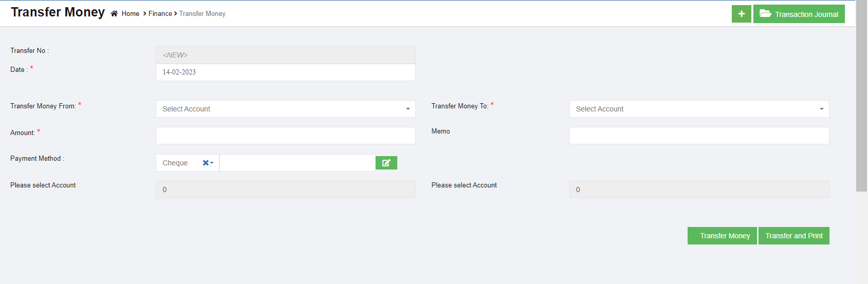Click the green plus icon button
Screen dimensions: 868x284
point(741,14)
